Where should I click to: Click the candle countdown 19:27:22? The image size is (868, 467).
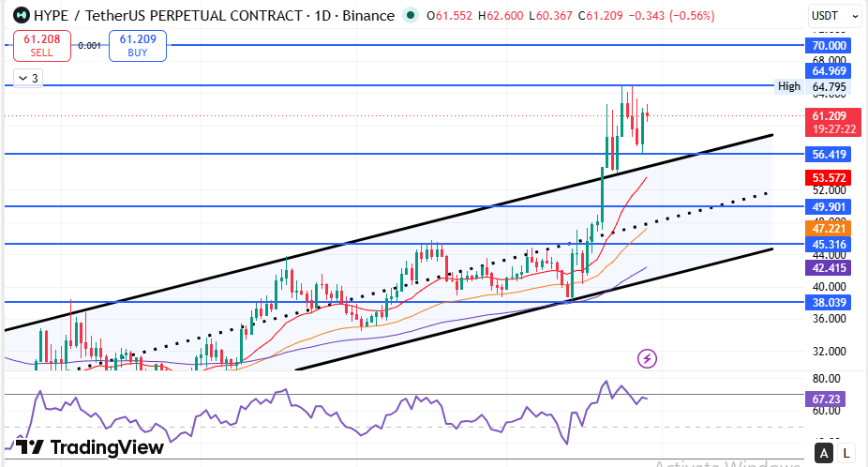(833, 129)
